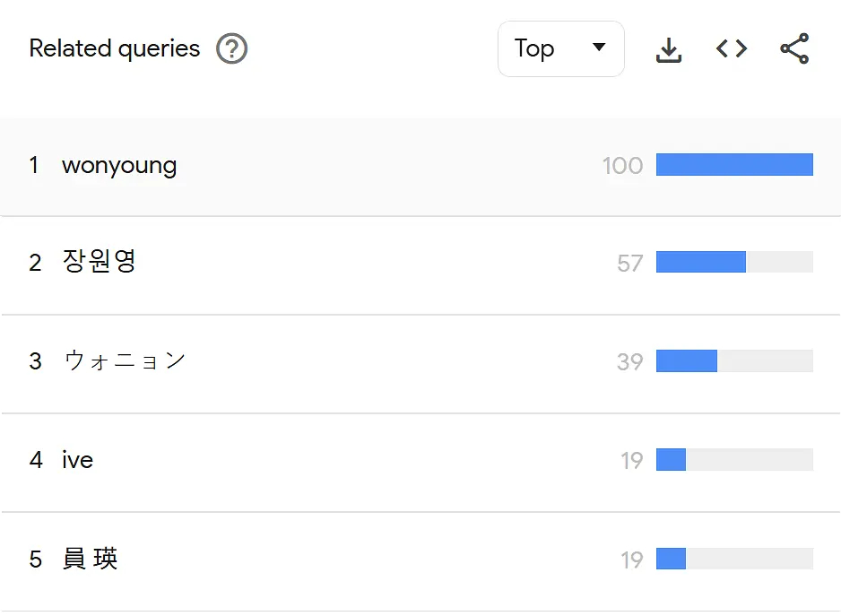The width and height of the screenshot is (841, 616).
Task: Click the dropdown arrow beside Top
Action: pyautogui.click(x=599, y=48)
